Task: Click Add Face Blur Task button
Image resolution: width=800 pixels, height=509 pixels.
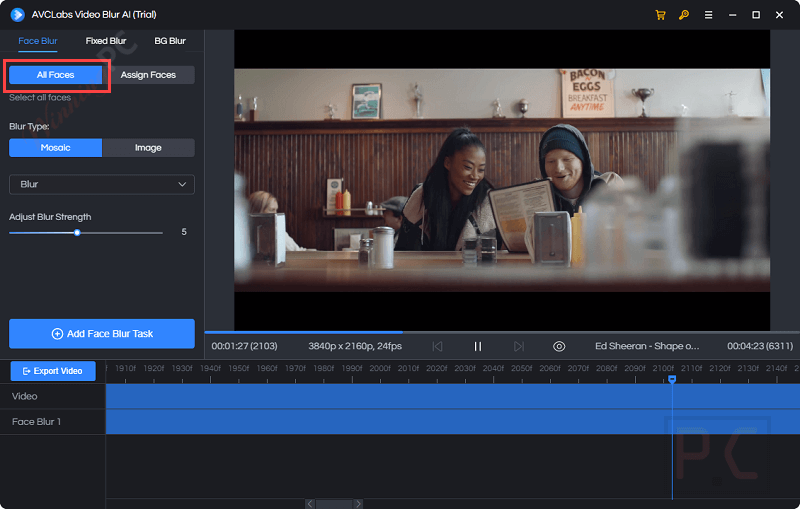Action: click(102, 334)
